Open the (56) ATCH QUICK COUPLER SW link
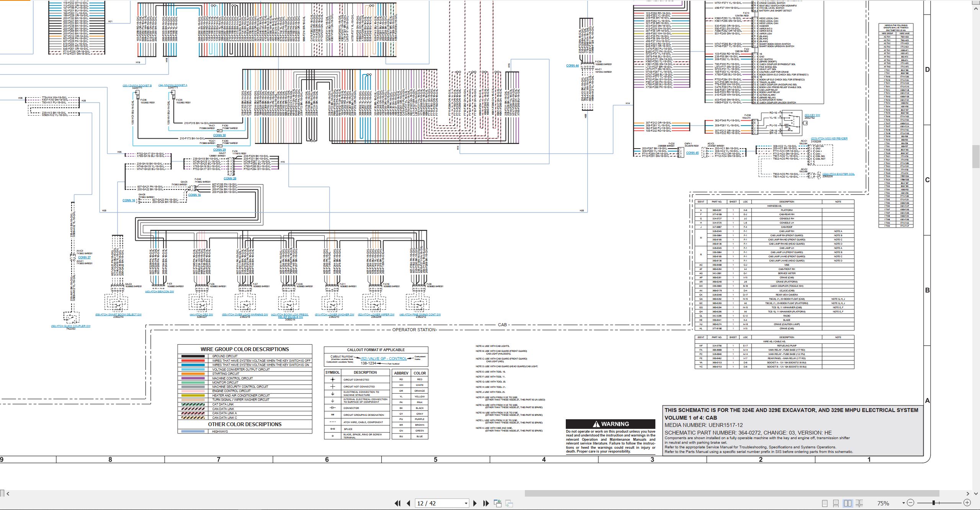 pos(71,326)
